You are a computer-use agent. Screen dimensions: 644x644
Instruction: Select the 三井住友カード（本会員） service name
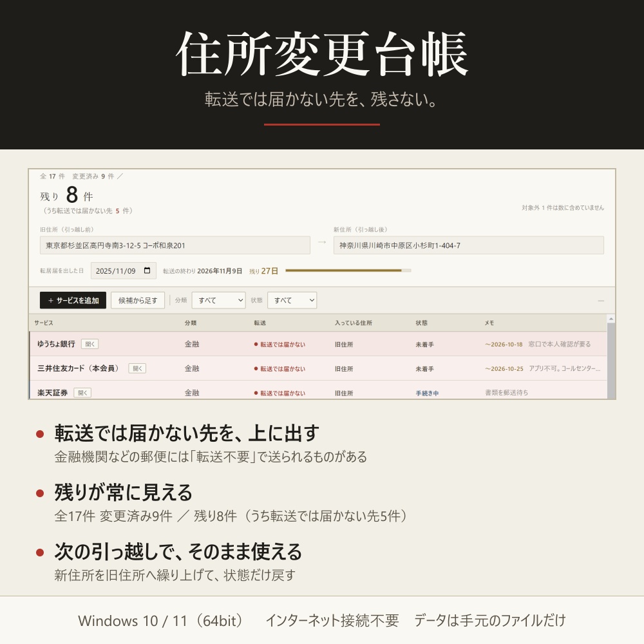point(79,368)
